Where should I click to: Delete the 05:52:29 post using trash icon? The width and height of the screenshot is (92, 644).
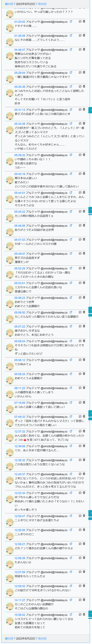tap(84, 268)
